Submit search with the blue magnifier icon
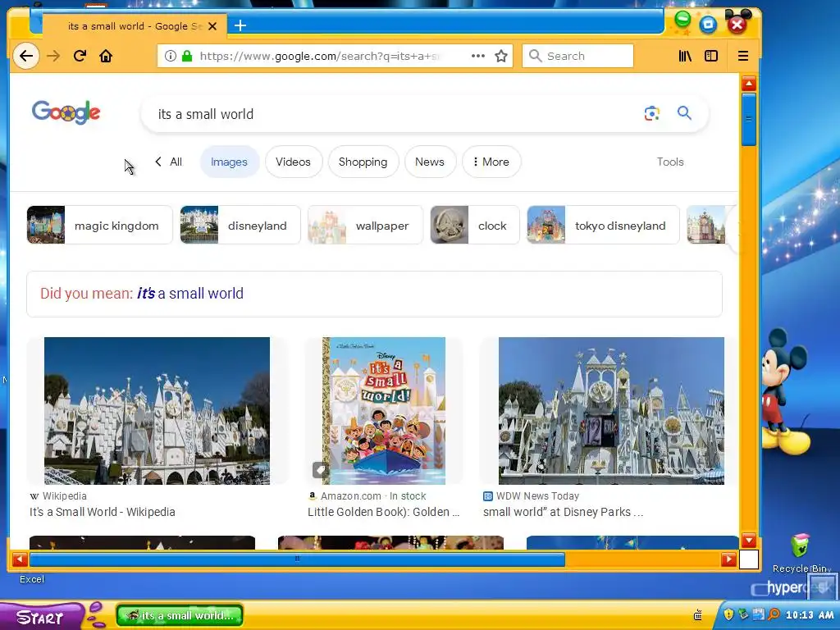The width and height of the screenshot is (840, 630). [684, 113]
